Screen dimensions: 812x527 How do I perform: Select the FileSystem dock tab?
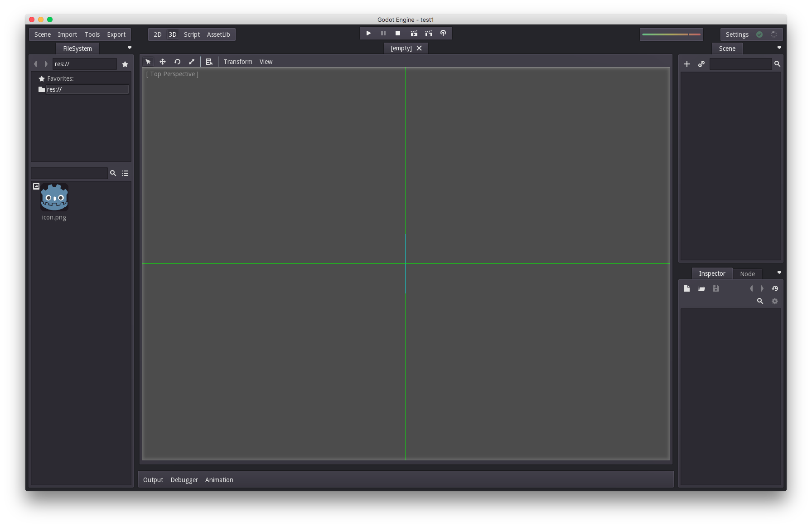pyautogui.click(x=77, y=49)
